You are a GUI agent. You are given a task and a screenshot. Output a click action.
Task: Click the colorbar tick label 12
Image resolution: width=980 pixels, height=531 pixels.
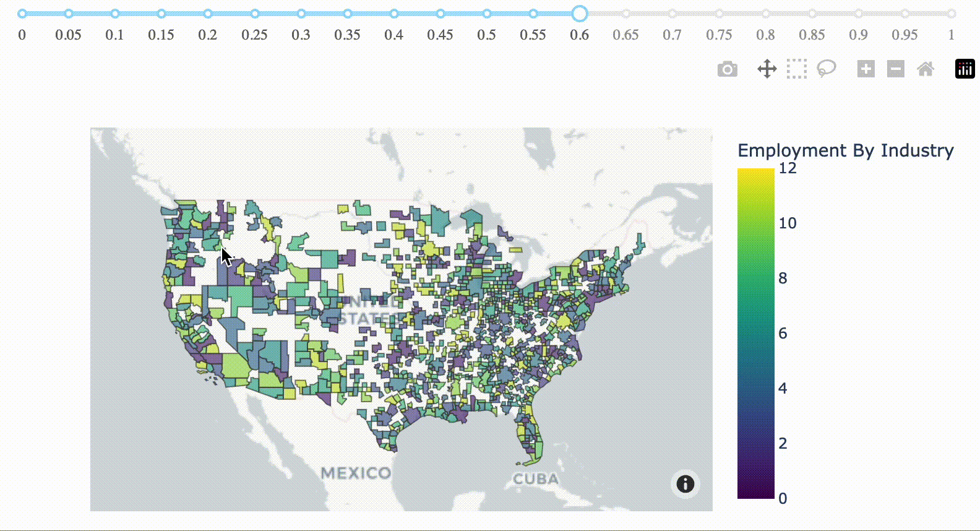coord(788,168)
